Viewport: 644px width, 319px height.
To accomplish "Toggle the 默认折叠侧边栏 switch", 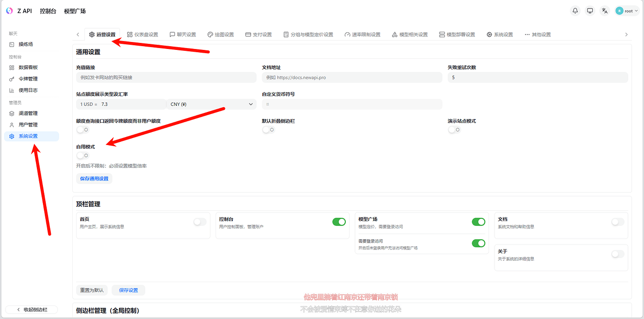I will 268,130.
